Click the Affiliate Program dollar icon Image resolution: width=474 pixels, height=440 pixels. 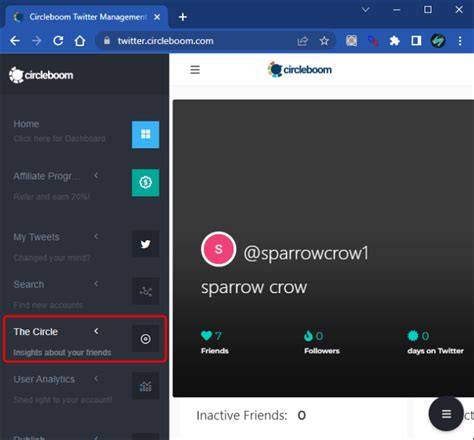145,183
